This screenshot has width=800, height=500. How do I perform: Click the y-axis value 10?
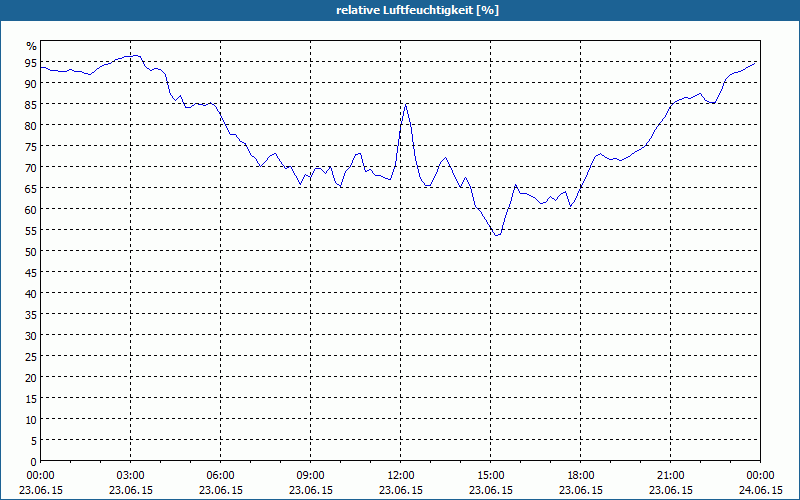pyautogui.click(x=31, y=419)
